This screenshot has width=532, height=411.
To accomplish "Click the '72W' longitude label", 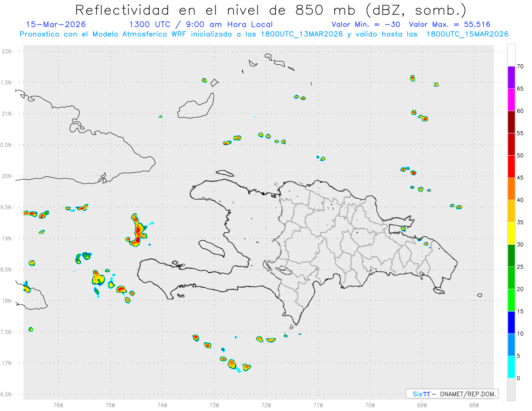I will tap(266, 405).
